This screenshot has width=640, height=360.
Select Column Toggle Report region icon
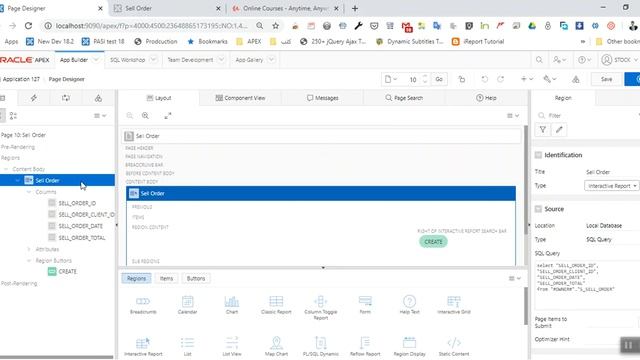[320, 302]
